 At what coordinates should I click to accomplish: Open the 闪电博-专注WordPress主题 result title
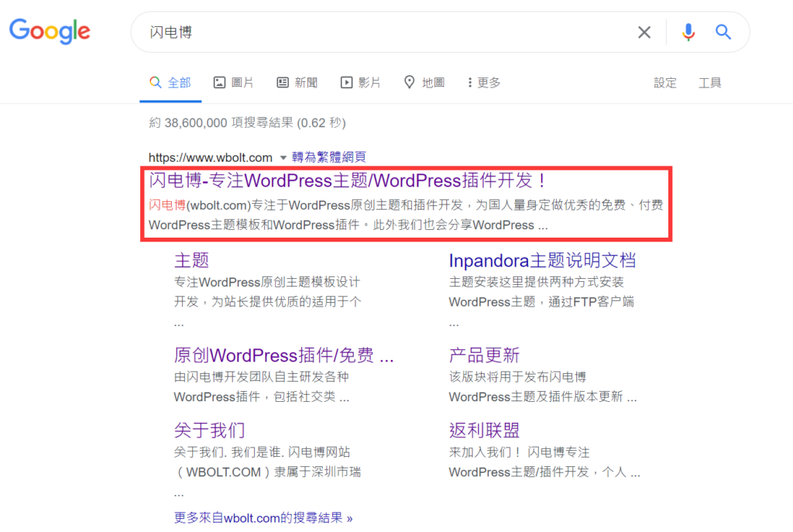tap(348, 180)
